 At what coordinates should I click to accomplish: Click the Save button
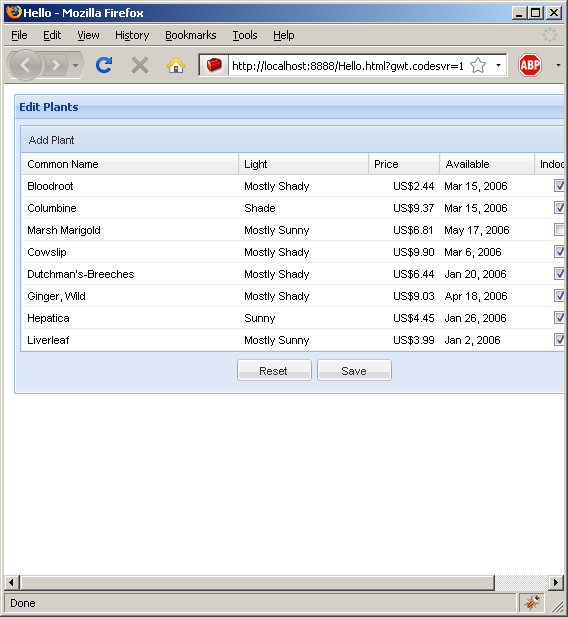pos(354,370)
